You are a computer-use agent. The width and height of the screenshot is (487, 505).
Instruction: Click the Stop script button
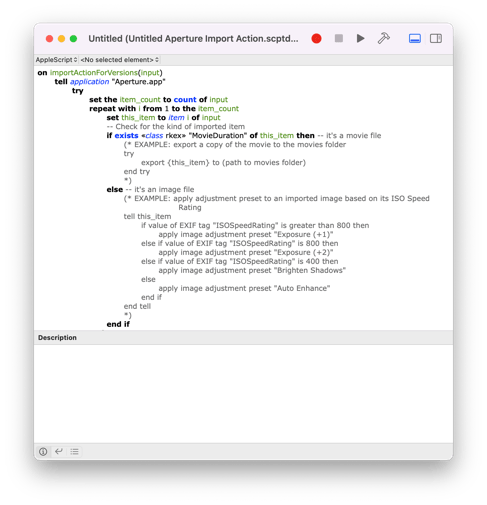tap(339, 38)
